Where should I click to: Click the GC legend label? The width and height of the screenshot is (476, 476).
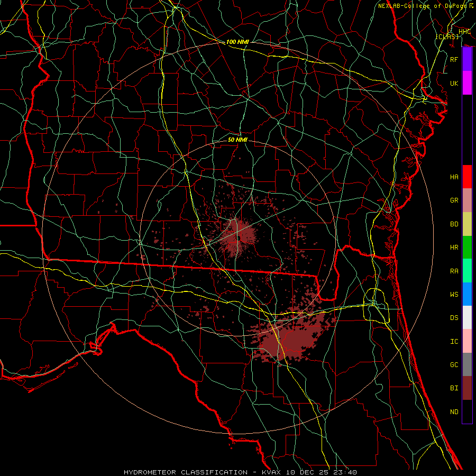(x=454, y=365)
